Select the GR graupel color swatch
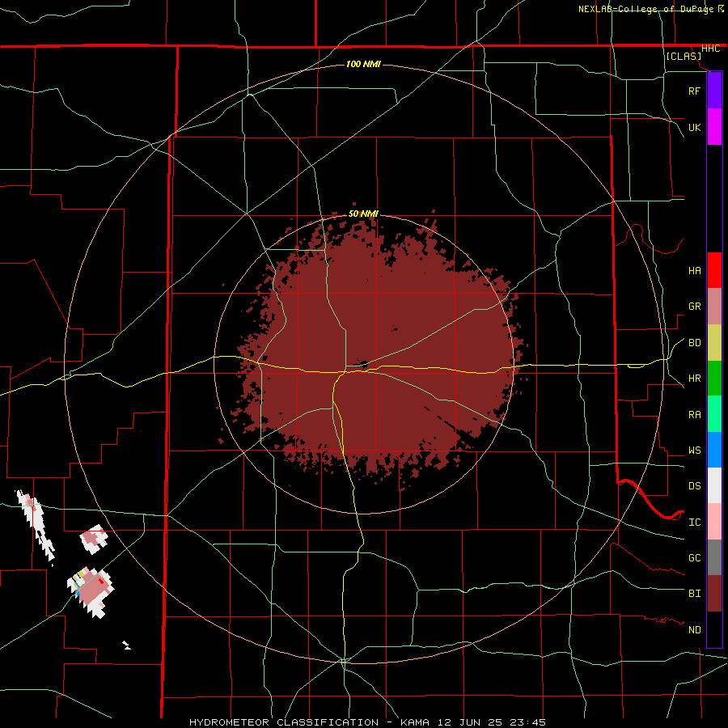The width and height of the screenshot is (728, 728). pyautogui.click(x=714, y=307)
